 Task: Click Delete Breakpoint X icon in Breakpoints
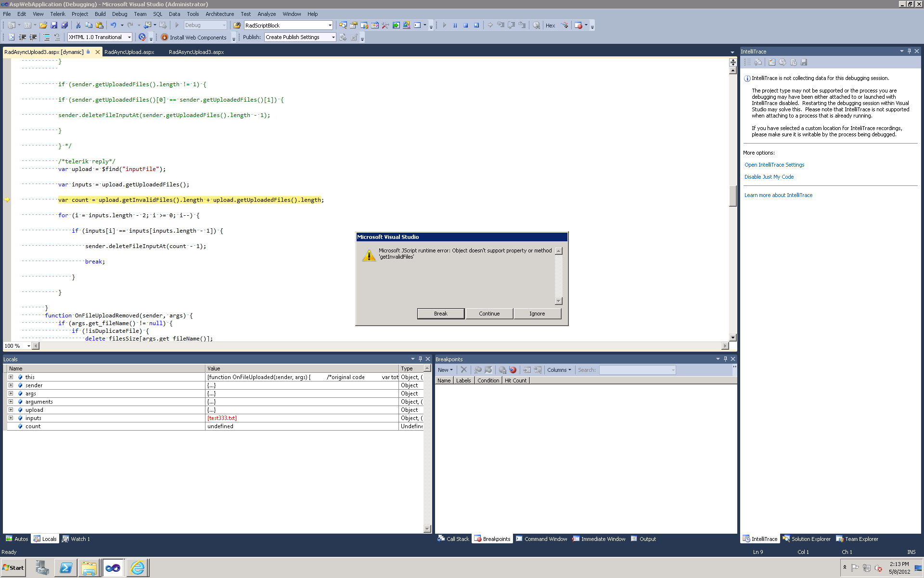pos(463,370)
